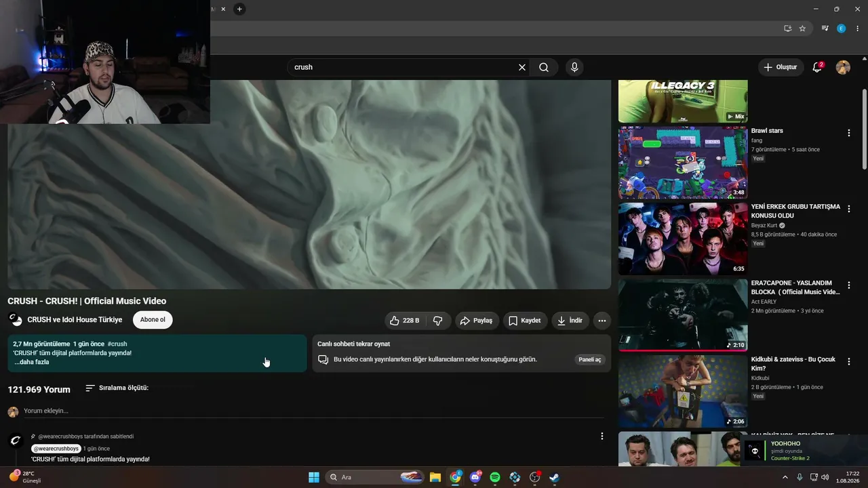The image size is (868, 488).
Task: Click the YouTube search magnifier button
Action: pyautogui.click(x=544, y=67)
